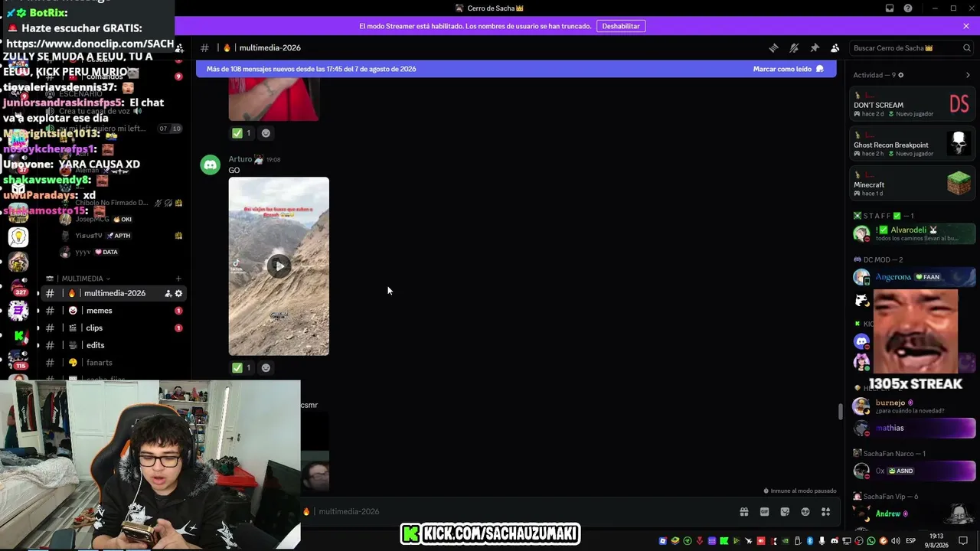The height and width of the screenshot is (551, 980).
Task: Open the emoji picker
Action: click(x=805, y=511)
